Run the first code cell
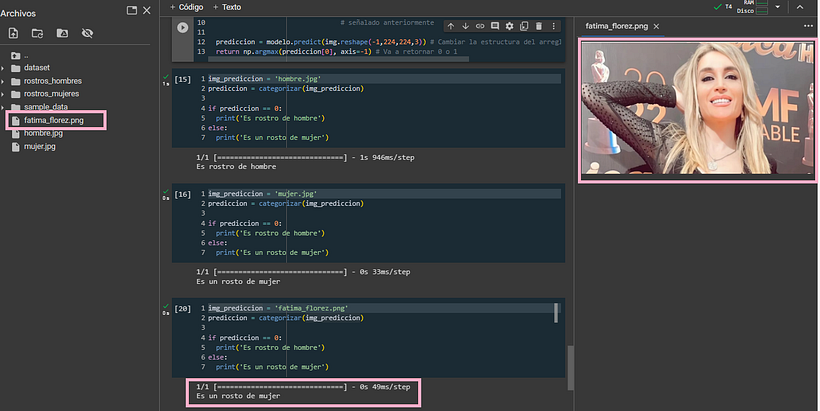Screen dimensions: 820x411 click(182, 28)
